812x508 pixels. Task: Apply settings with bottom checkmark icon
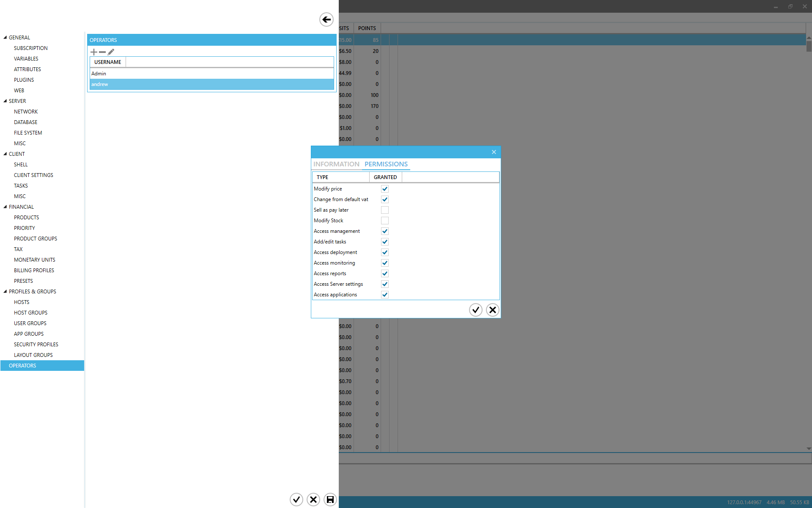point(296,500)
